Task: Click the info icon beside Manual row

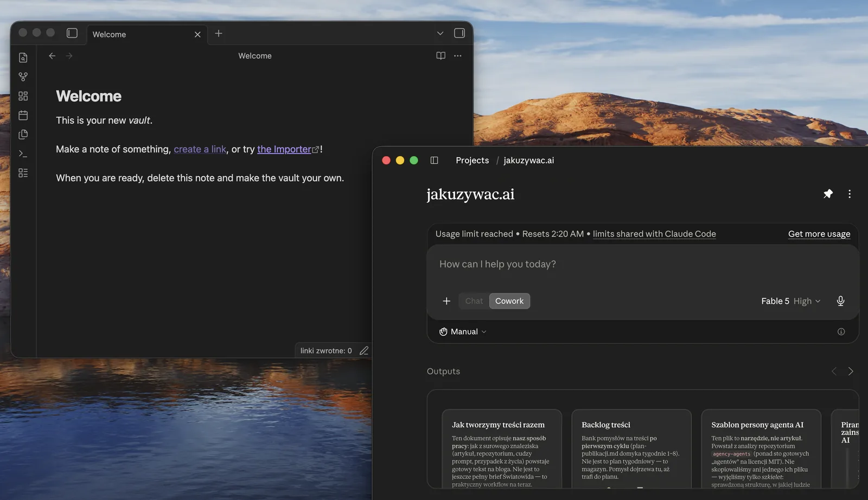Action: pyautogui.click(x=841, y=331)
